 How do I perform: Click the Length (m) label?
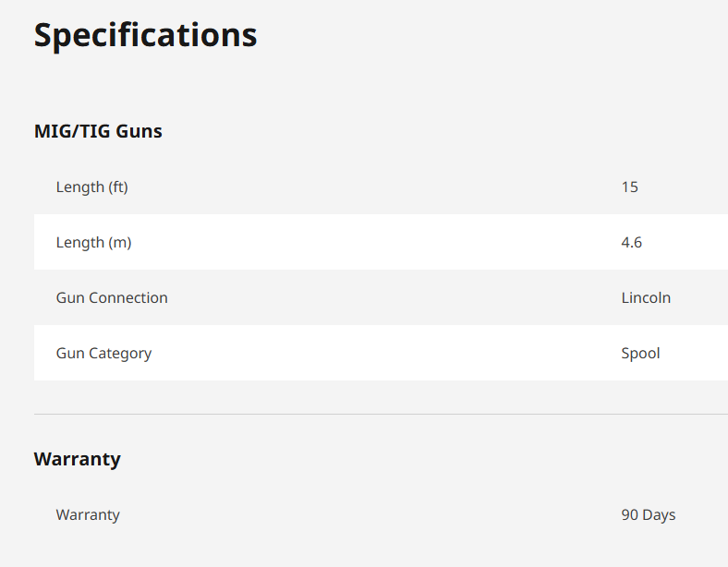coord(93,242)
